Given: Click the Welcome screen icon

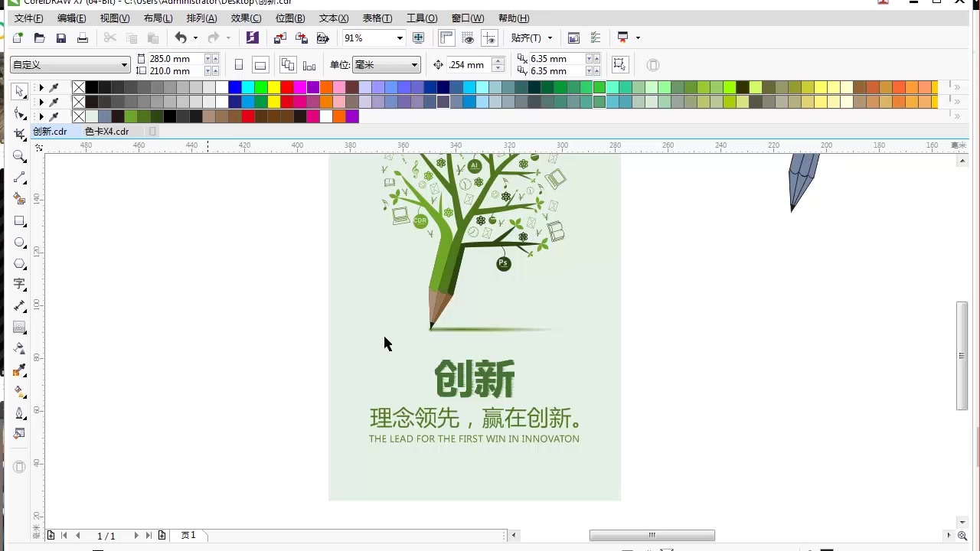Looking at the screenshot, I should [574, 37].
